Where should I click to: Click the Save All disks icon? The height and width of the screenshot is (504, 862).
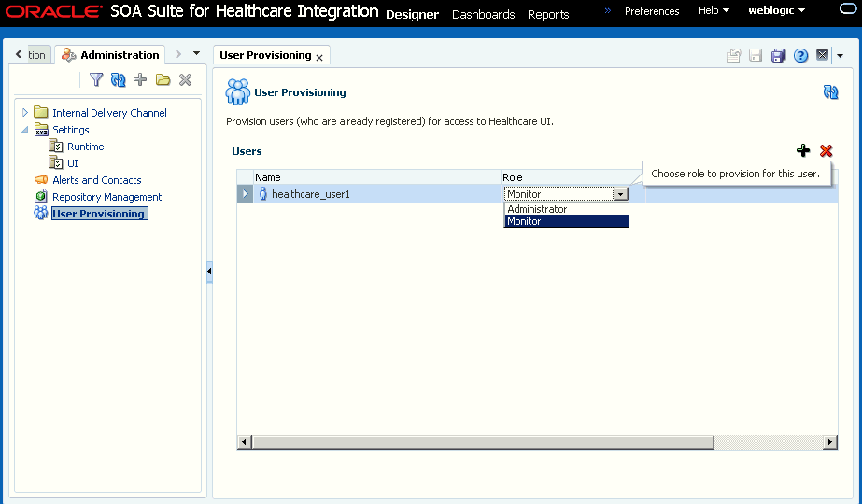point(779,55)
